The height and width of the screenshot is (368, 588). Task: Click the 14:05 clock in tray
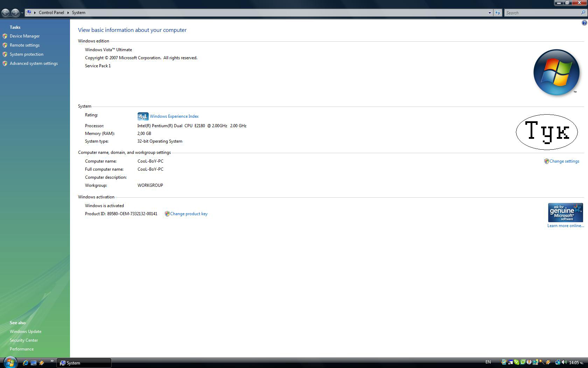[576, 362]
